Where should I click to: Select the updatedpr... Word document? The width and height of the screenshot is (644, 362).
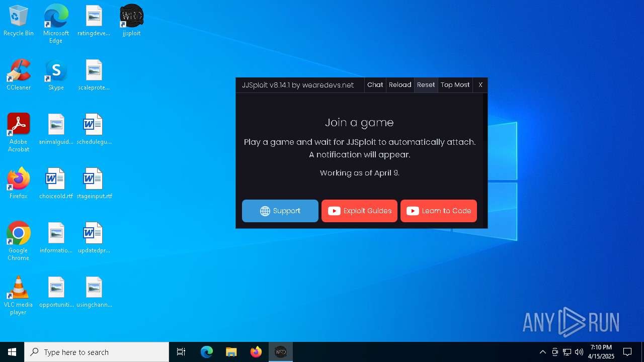(94, 238)
